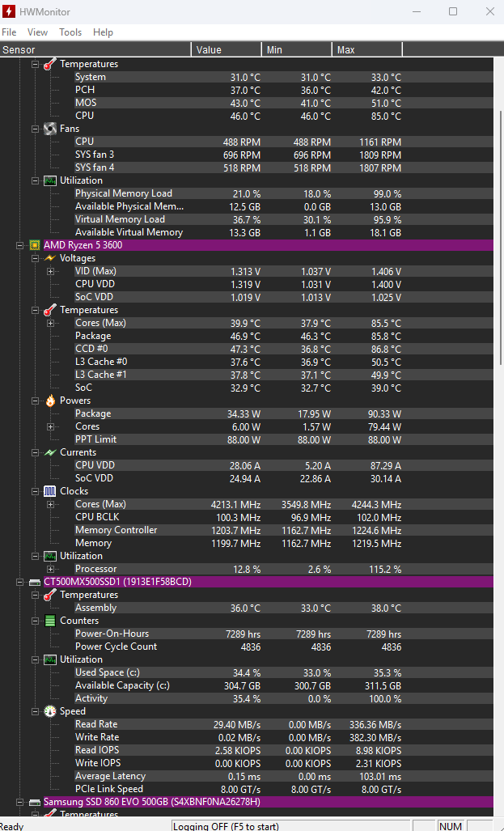Screen dimensions: 504x831
Task: Open the File menu
Action: 9,32
